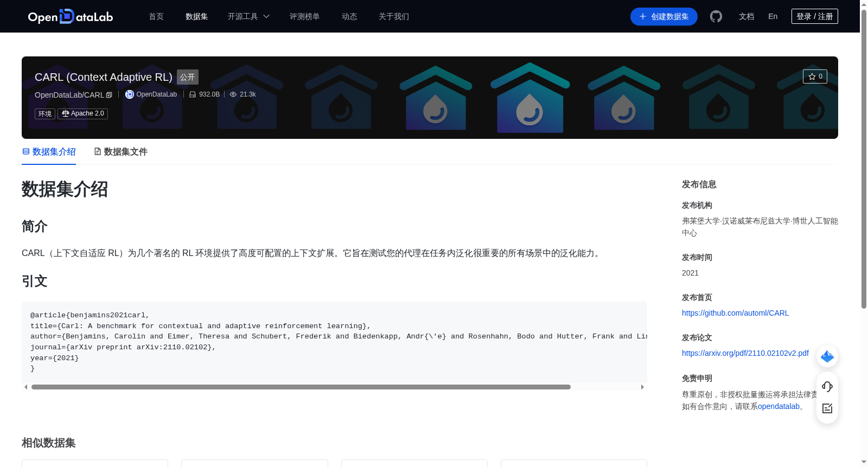Go to 首页 in the navigation
This screenshot has height=467, width=868.
pyautogui.click(x=156, y=16)
